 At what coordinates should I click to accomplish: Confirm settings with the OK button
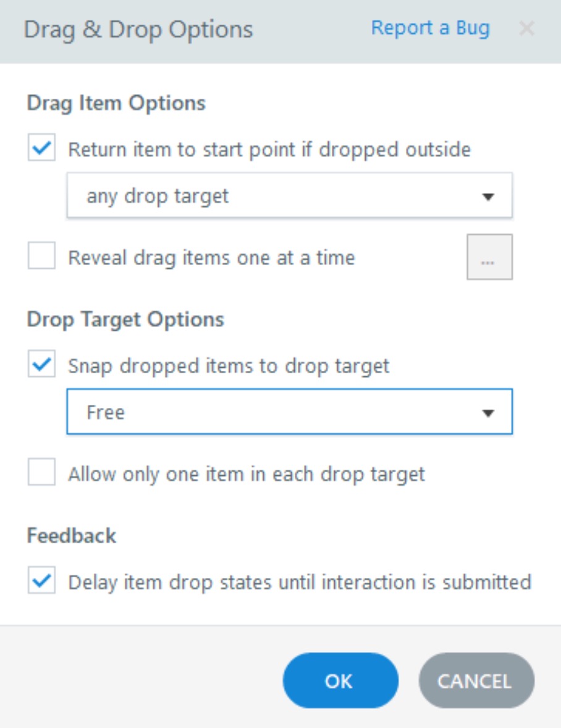pyautogui.click(x=340, y=681)
